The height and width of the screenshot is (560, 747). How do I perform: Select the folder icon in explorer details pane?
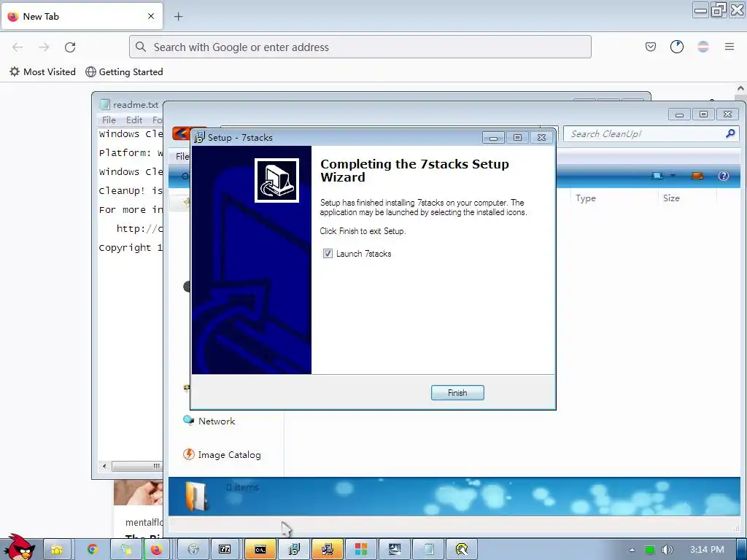[x=196, y=497]
